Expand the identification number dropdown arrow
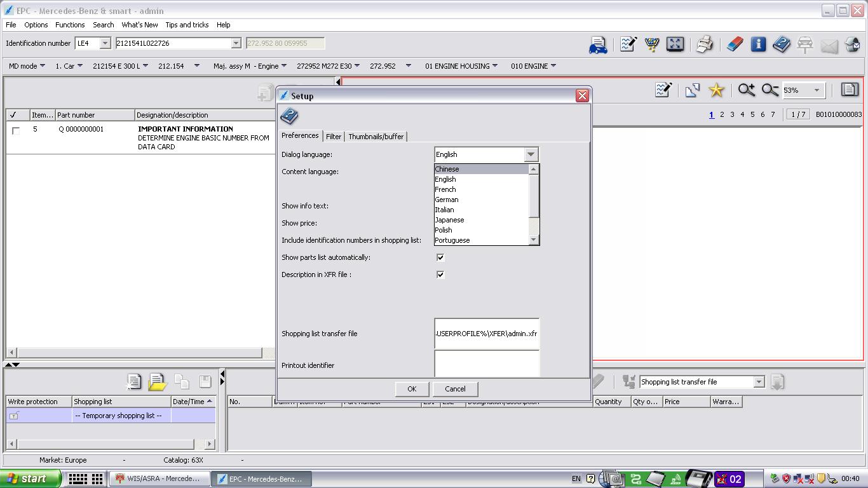This screenshot has height=488, width=868. point(236,43)
